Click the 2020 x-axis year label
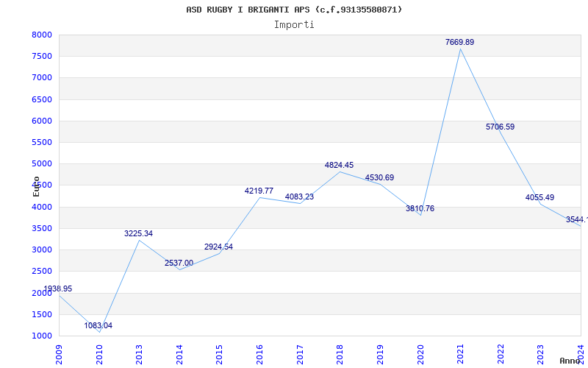588x368 pixels. coord(420,354)
